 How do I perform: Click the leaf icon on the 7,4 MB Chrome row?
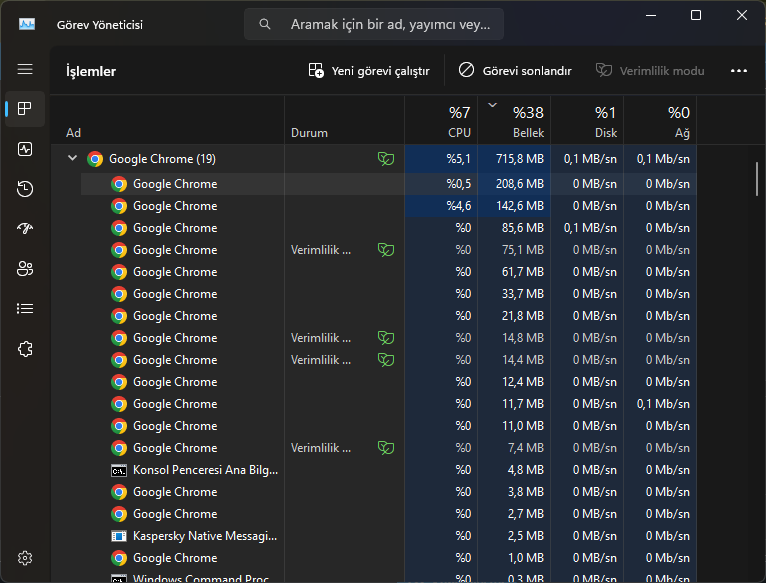[386, 448]
